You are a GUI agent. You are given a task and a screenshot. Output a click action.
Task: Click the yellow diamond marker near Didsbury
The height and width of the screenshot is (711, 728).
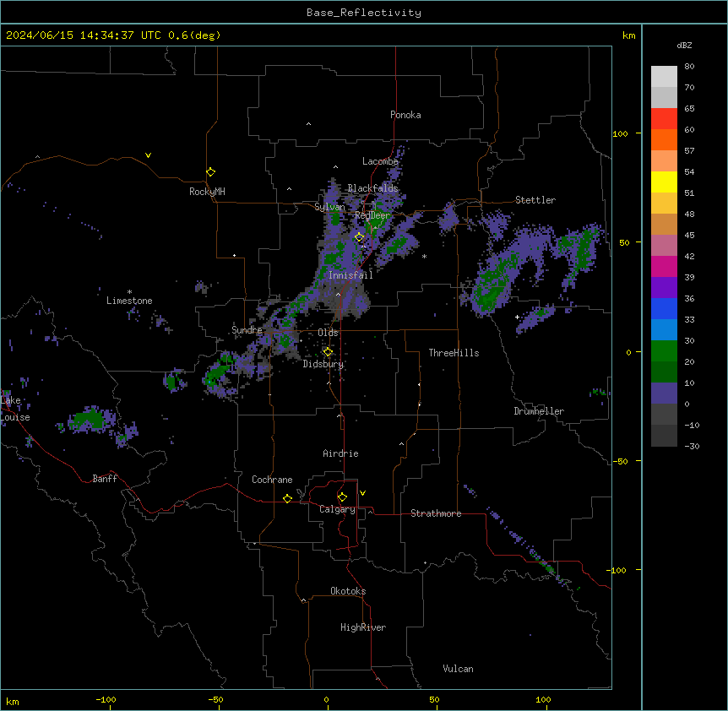328,352
